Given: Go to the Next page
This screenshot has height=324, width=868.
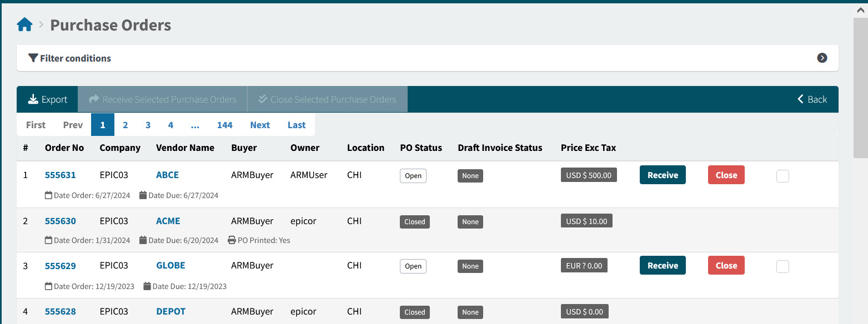Looking at the screenshot, I should point(260,125).
